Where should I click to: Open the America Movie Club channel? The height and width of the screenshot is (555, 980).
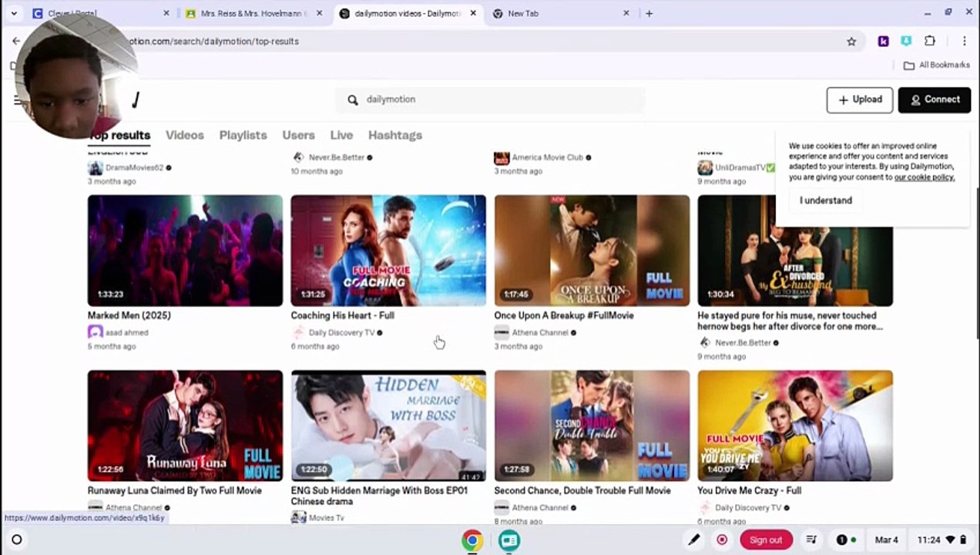(548, 157)
